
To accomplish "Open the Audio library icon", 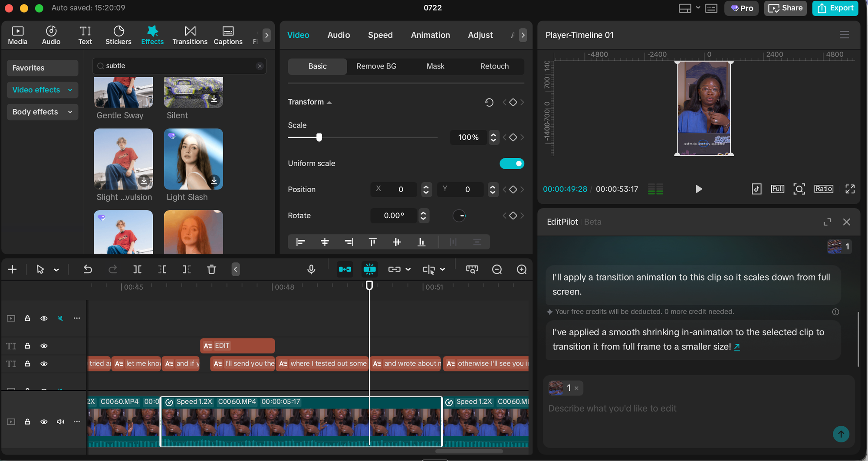I will pos(51,35).
